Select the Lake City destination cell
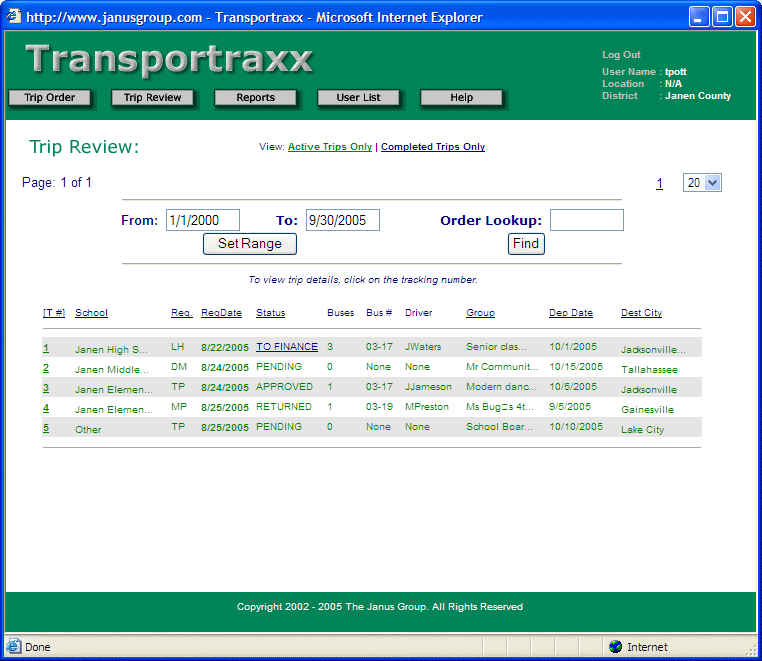This screenshot has height=661, width=762. [x=642, y=430]
